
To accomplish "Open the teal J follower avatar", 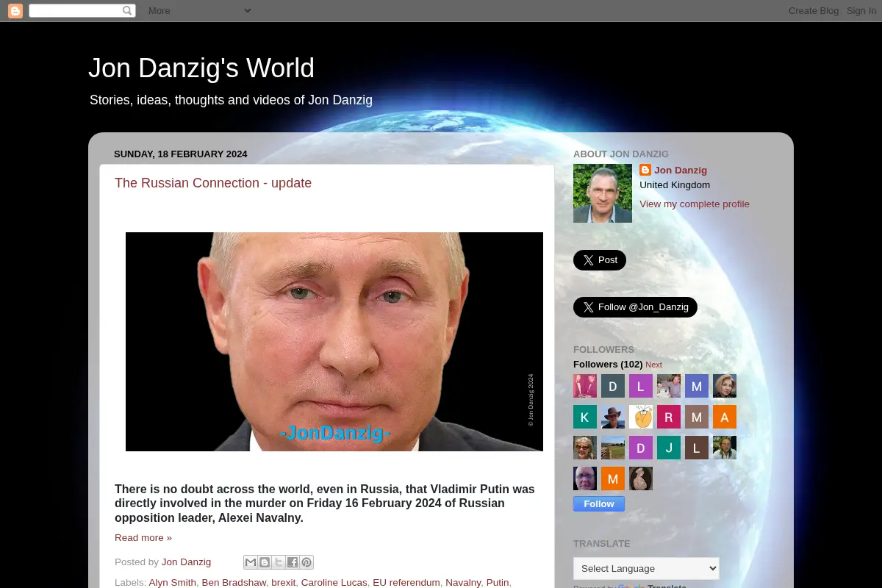I will tap(669, 448).
